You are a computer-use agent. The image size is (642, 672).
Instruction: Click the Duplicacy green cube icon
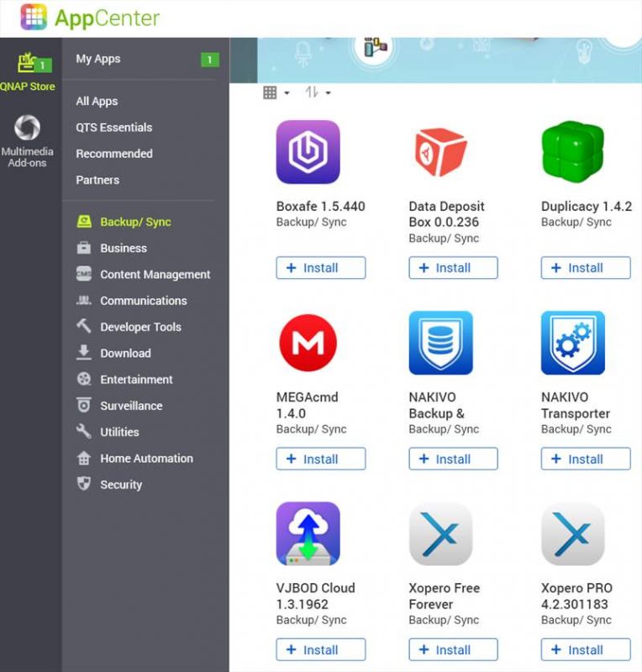pos(573,152)
